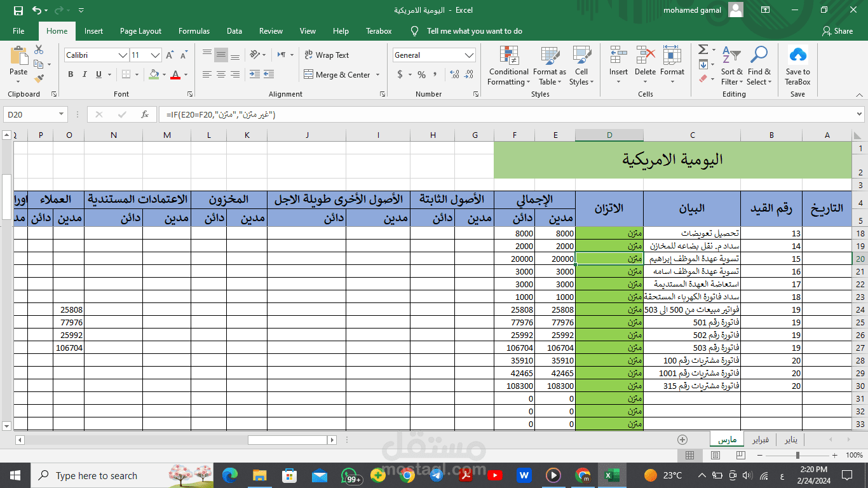868x488 pixels.
Task: Decrease the font size
Action: click(x=184, y=55)
